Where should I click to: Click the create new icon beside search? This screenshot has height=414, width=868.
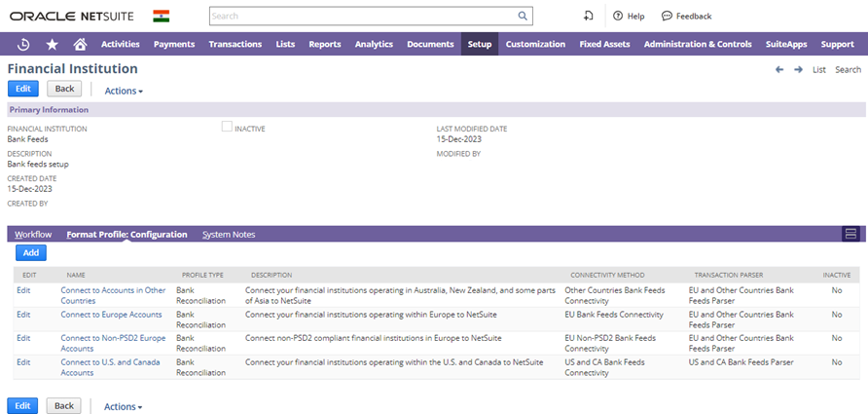(589, 16)
